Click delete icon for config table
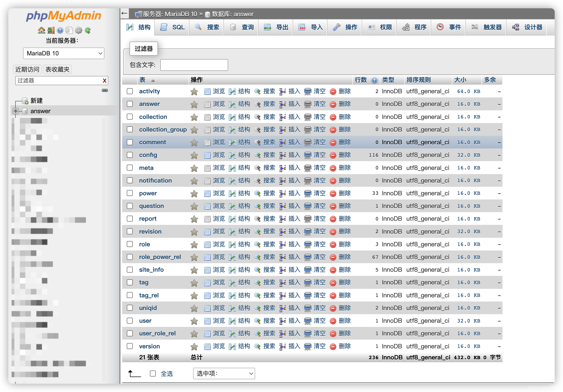This screenshot has height=392, width=563. click(333, 155)
